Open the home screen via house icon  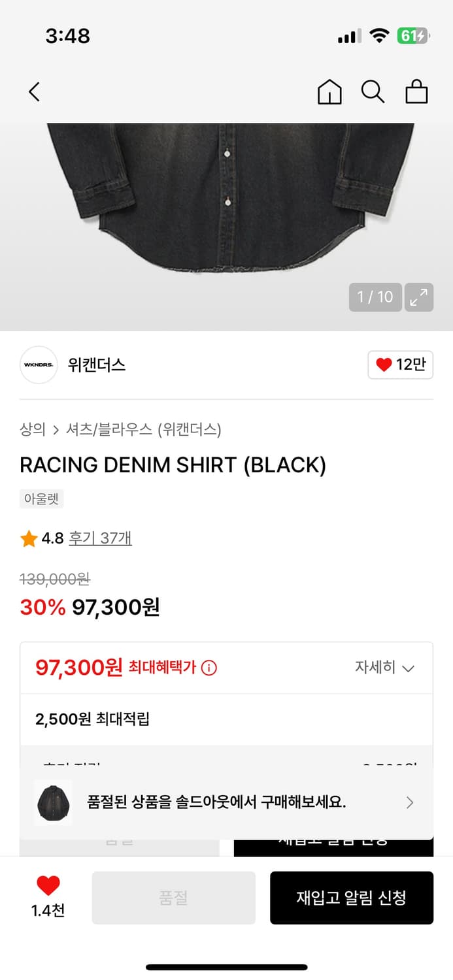pos(329,92)
